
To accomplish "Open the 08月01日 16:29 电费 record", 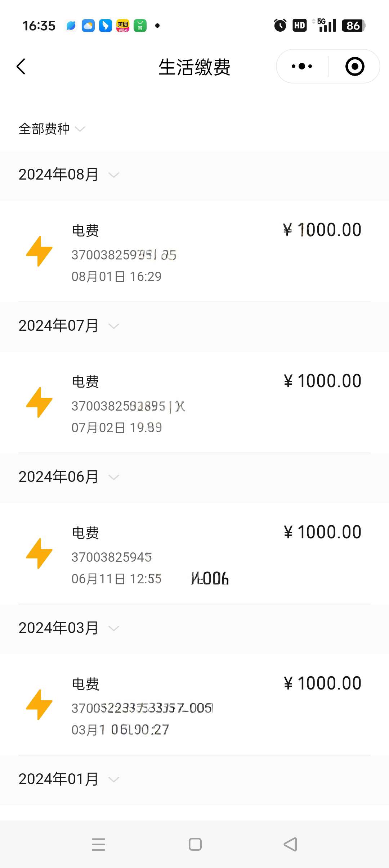I will coord(194,251).
